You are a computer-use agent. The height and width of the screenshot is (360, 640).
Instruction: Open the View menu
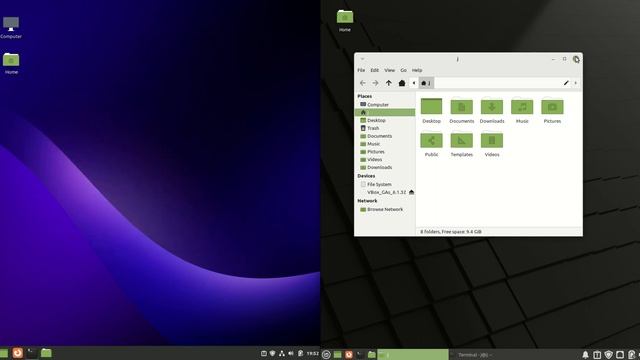click(x=389, y=70)
